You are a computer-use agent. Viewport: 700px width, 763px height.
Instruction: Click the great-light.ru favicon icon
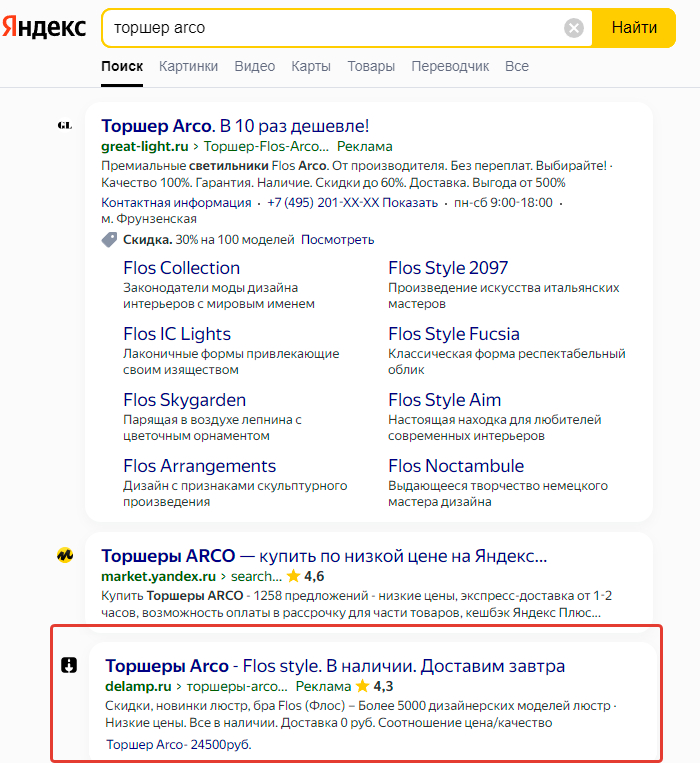[x=65, y=125]
